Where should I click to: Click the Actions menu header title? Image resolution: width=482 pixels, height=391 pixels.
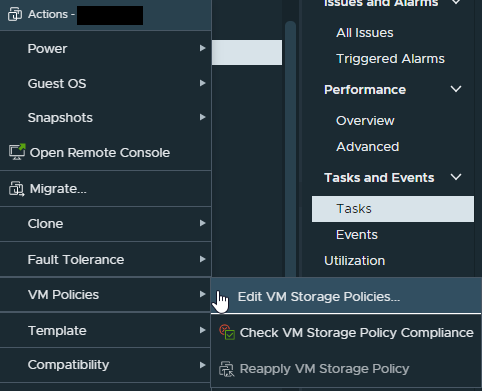[x=51, y=14]
